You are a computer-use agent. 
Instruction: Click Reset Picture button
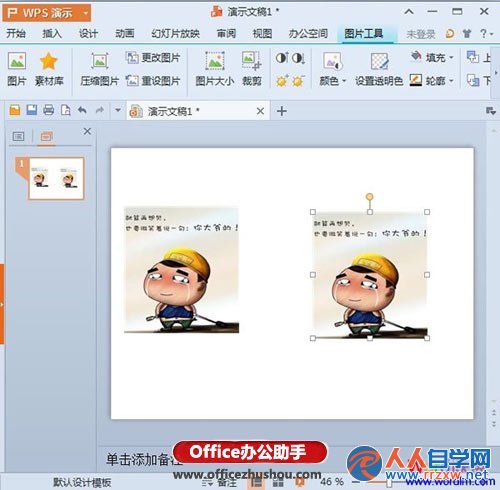click(153, 81)
